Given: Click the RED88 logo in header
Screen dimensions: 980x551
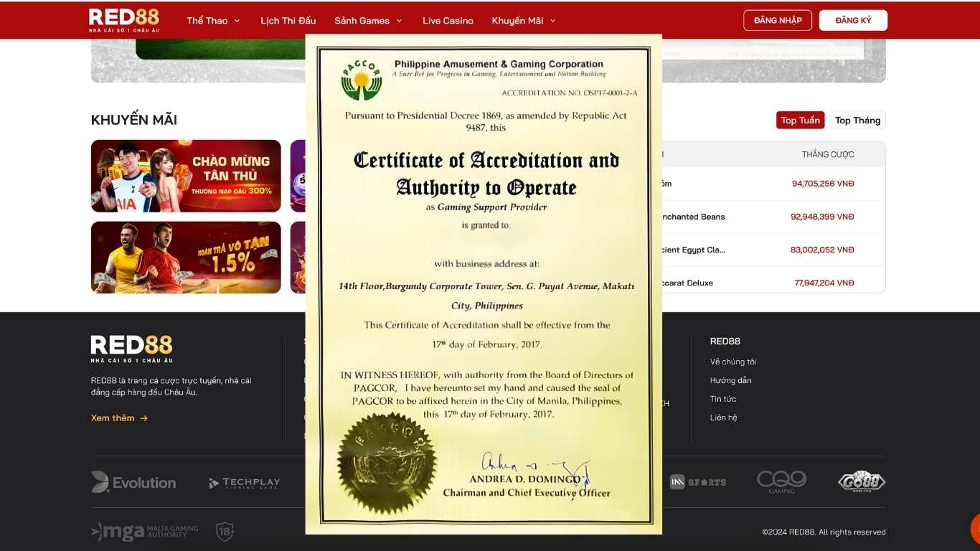Looking at the screenshot, I should [124, 20].
